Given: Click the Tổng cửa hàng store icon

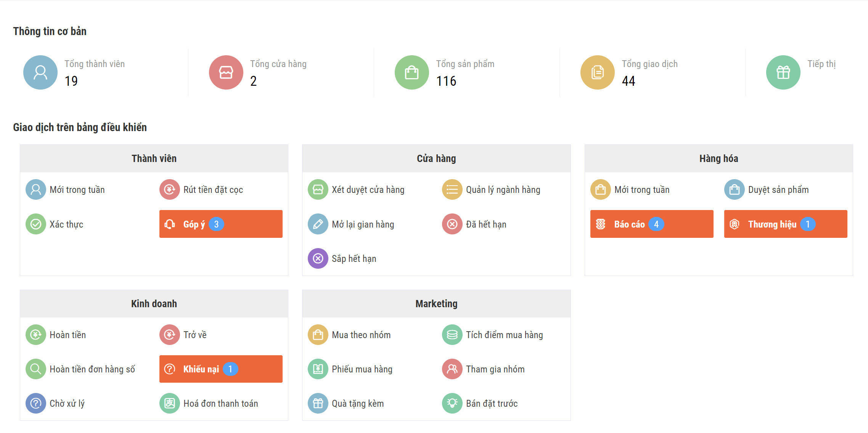Looking at the screenshot, I should point(226,72).
